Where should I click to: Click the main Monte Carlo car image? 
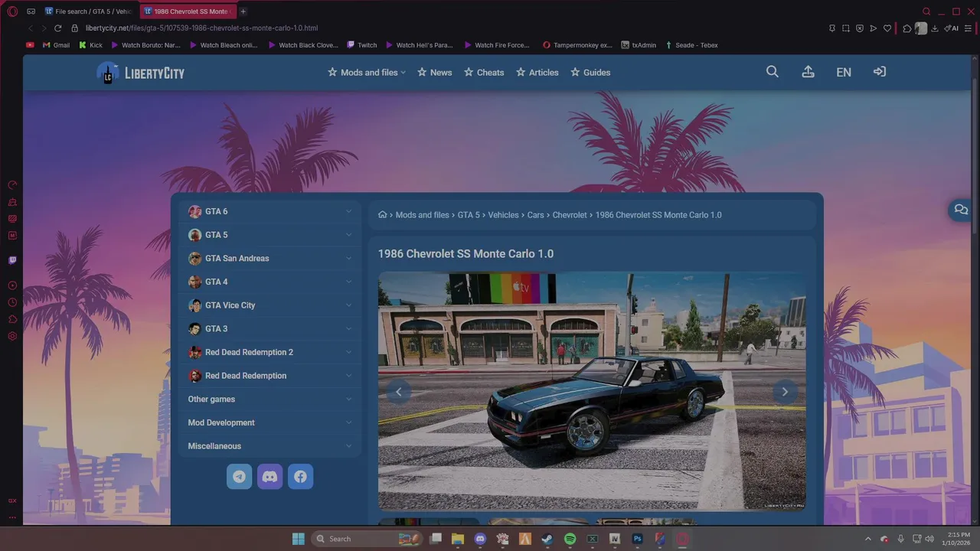(592, 391)
